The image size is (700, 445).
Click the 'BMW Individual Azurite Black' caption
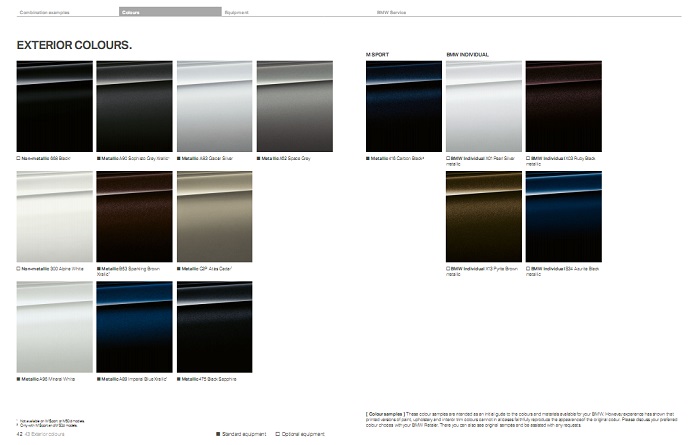[562, 271]
